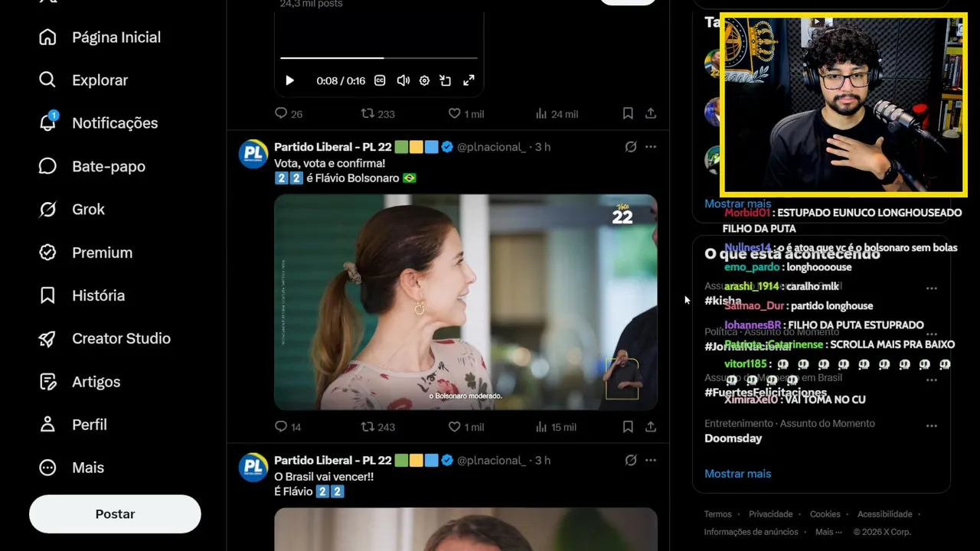Click the picture-in-picture video icon
The image size is (980, 551).
click(446, 80)
